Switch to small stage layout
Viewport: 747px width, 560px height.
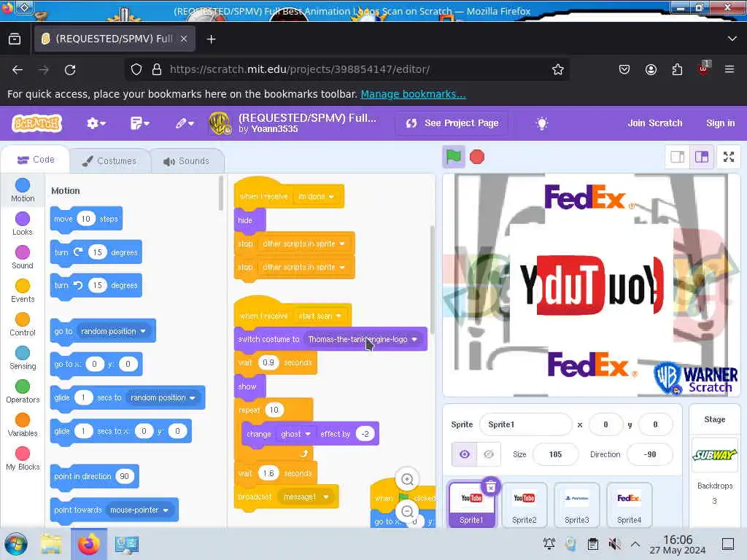(x=677, y=157)
